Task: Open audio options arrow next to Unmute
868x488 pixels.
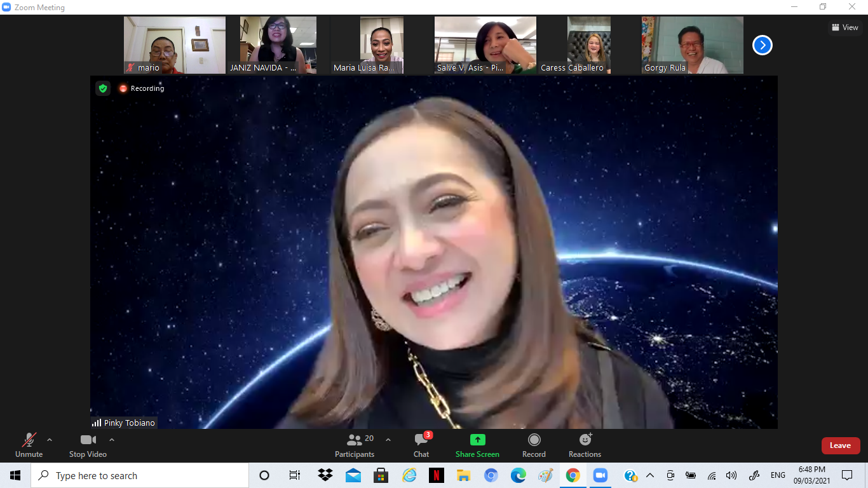Action: [50, 440]
